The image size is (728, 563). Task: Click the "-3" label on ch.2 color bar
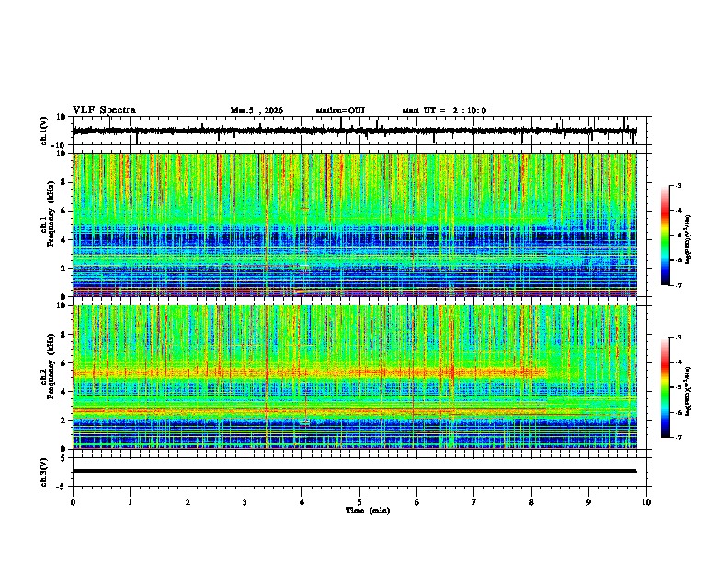(x=677, y=338)
